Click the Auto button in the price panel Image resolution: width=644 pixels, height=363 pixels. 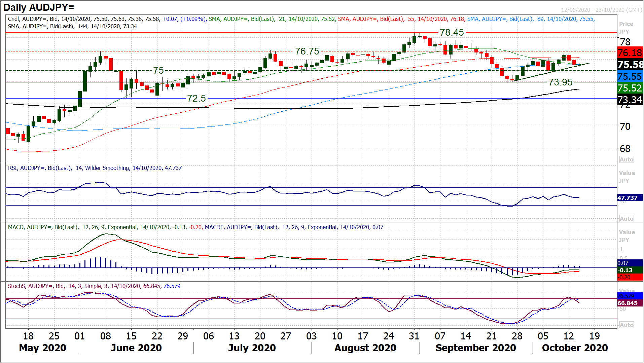627,159
